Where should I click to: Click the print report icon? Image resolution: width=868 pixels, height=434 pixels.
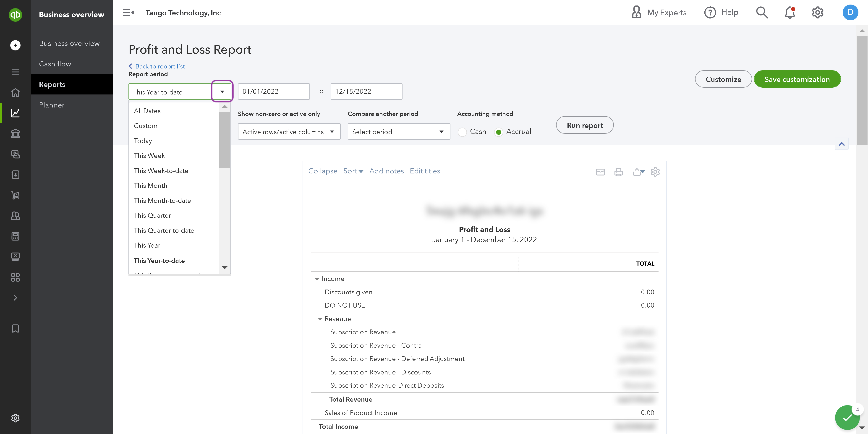[x=618, y=172]
